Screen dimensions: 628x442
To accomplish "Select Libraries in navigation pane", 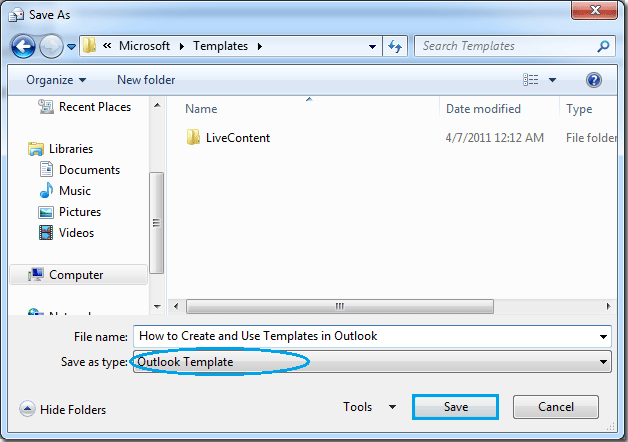I will click(71, 149).
